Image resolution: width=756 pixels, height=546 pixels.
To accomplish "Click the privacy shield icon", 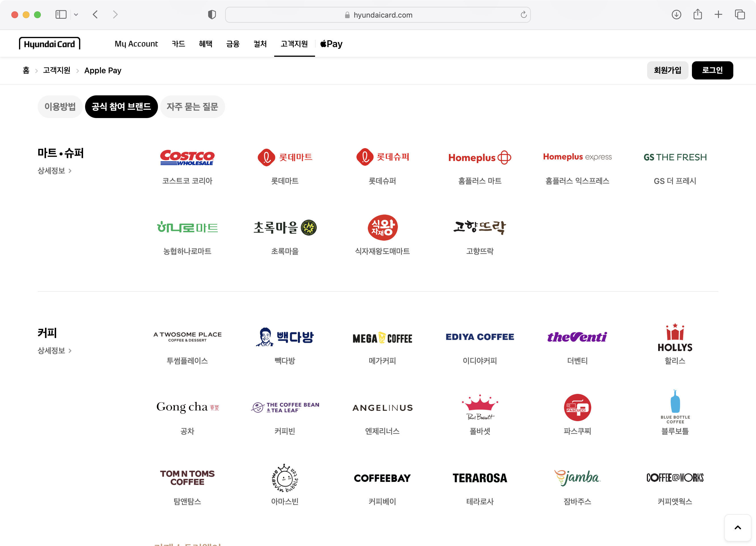I will (x=212, y=15).
